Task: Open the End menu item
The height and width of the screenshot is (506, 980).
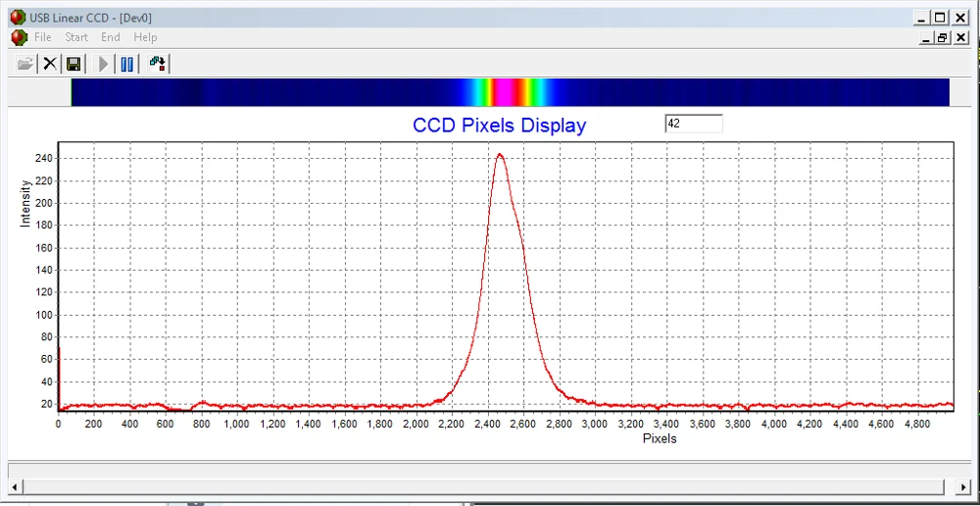Action: tap(111, 37)
